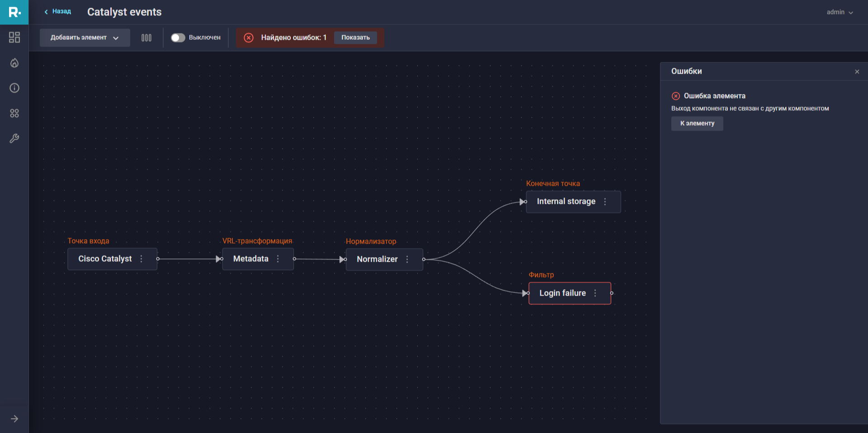Click the Фильтр label
This screenshot has height=433, width=868.
coord(541,275)
